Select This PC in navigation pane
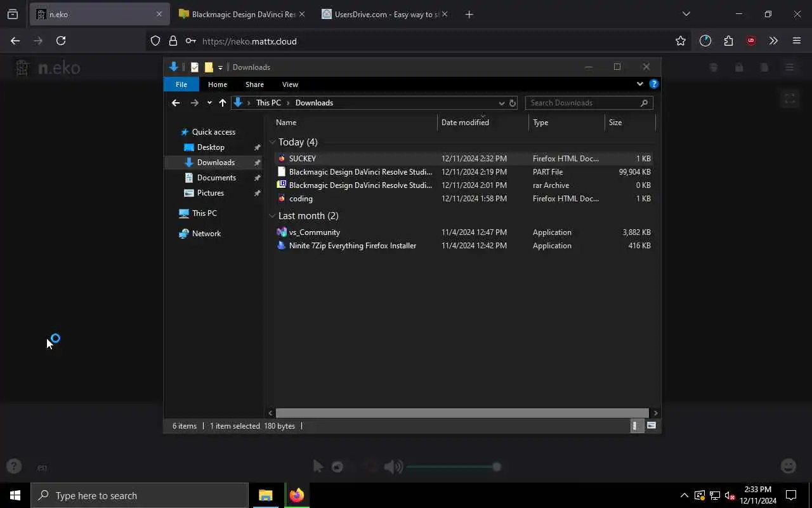This screenshot has width=812, height=508. [x=204, y=213]
